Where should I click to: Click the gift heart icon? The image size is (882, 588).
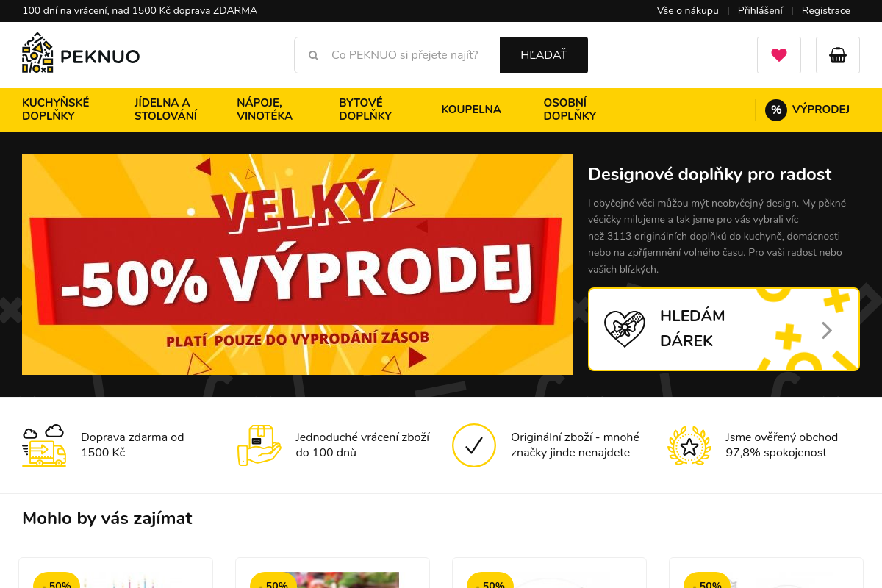[x=625, y=329]
